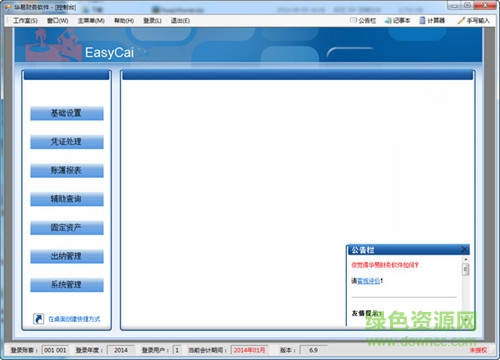Click the 登录账套 field showing 001 001

pyautogui.click(x=55, y=350)
